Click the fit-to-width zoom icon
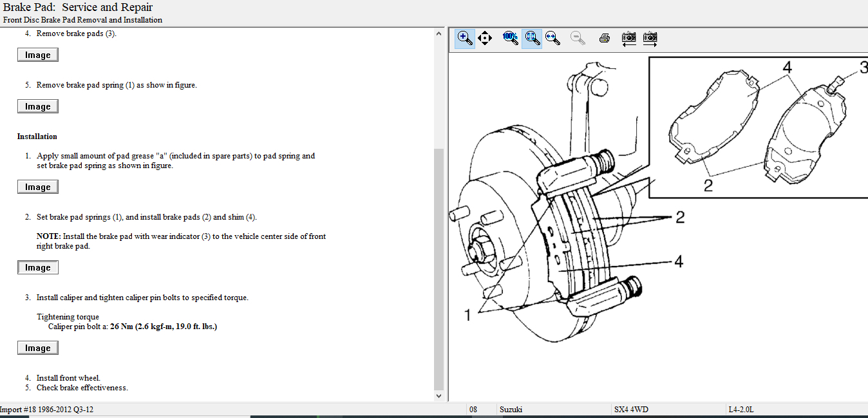 (x=552, y=38)
